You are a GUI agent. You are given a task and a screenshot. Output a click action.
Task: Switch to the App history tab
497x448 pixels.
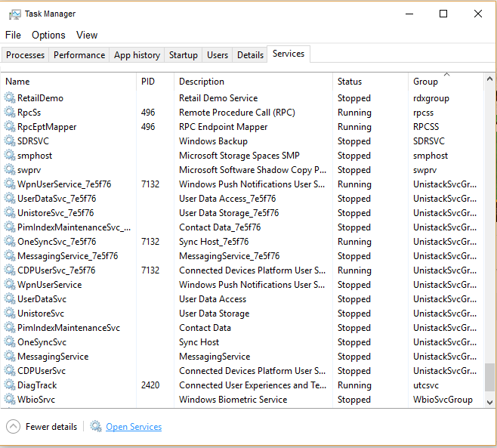click(x=137, y=55)
